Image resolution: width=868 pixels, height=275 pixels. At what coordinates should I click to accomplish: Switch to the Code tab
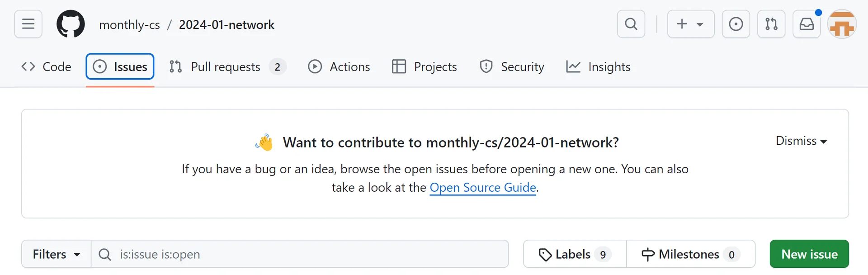tap(47, 67)
